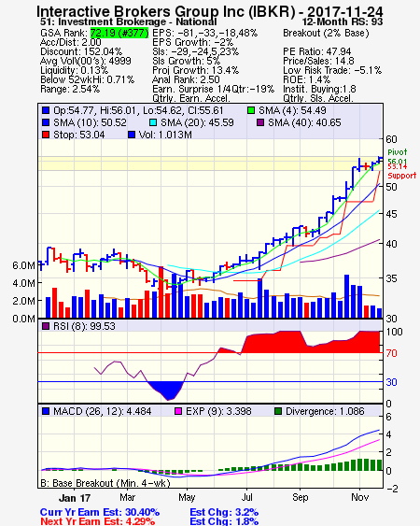The width and height of the screenshot is (420, 526).
Task: Click the purple SMA (40) legend square
Action: (x=260, y=122)
